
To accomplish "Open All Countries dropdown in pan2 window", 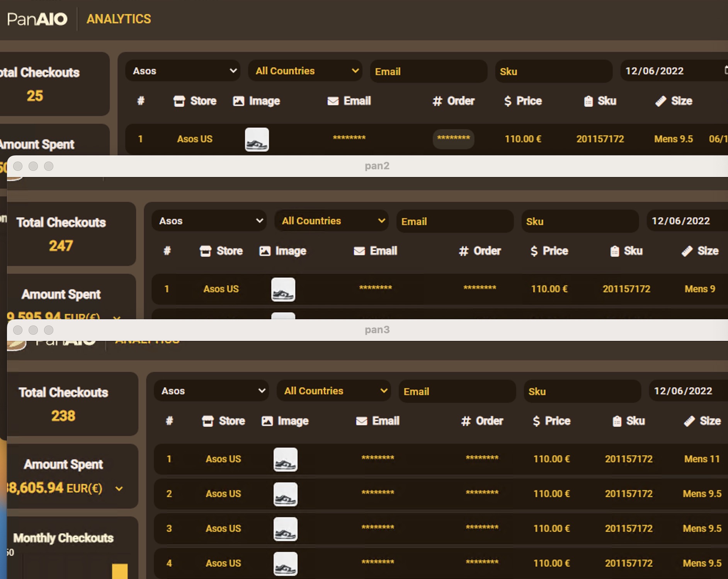I will click(332, 221).
